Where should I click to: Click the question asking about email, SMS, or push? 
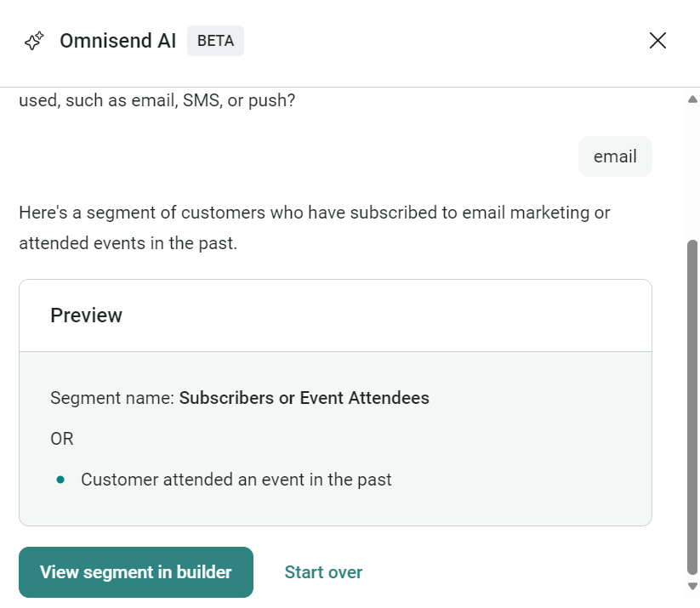[157, 99]
